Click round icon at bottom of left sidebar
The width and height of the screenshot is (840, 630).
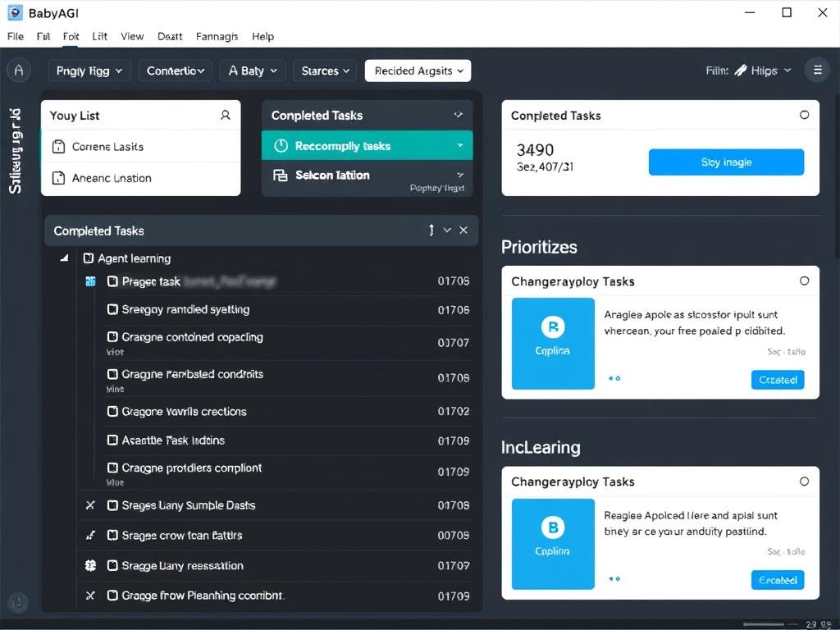(x=18, y=602)
